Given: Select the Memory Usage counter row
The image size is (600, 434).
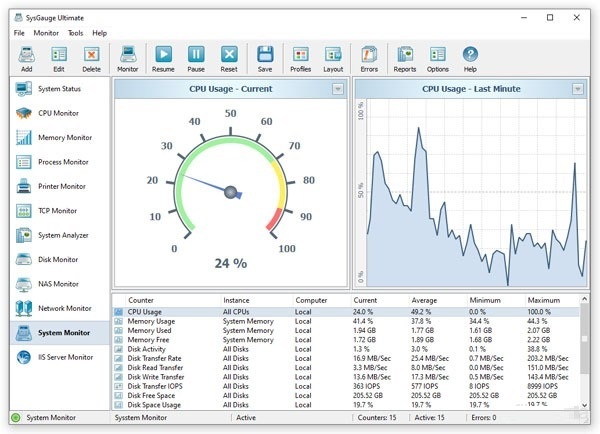Looking at the screenshot, I should [150, 321].
